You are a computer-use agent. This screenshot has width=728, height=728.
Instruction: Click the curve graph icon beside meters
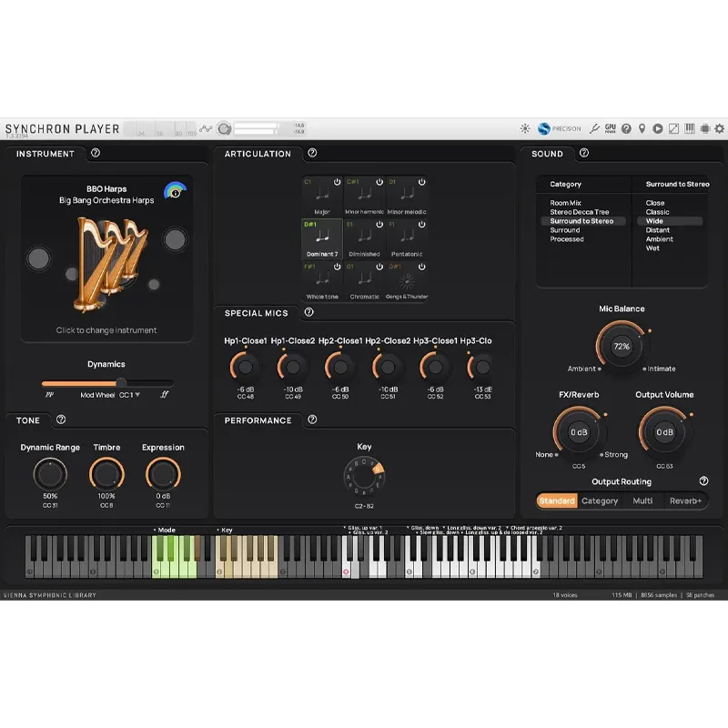coord(206,128)
